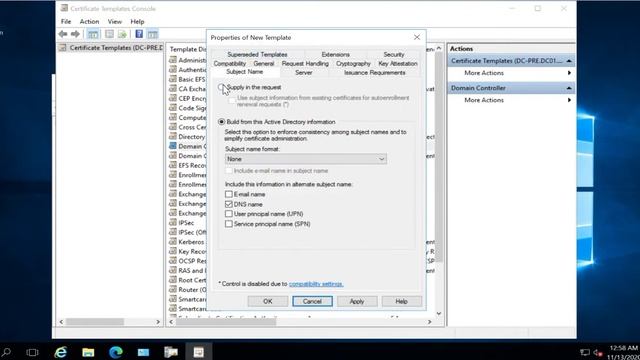The height and width of the screenshot is (360, 640).
Task: Click the template list horizontal scrollbar thumb
Action: (227, 322)
